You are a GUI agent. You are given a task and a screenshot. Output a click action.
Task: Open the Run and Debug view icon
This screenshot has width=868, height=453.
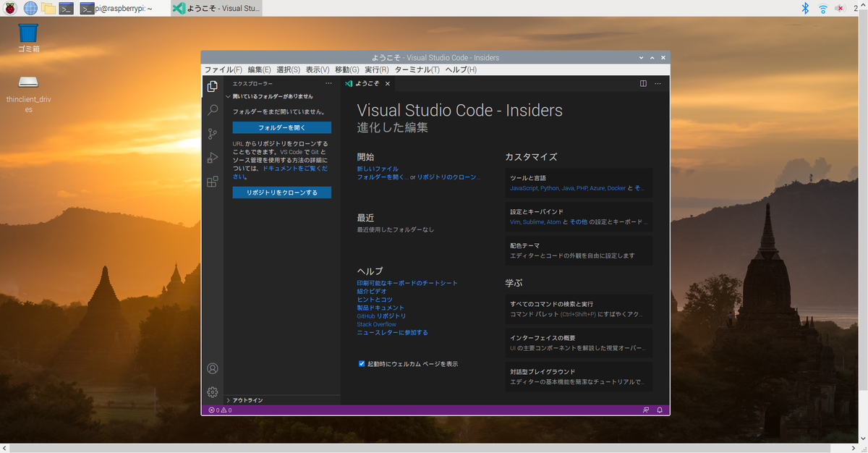[x=212, y=158]
